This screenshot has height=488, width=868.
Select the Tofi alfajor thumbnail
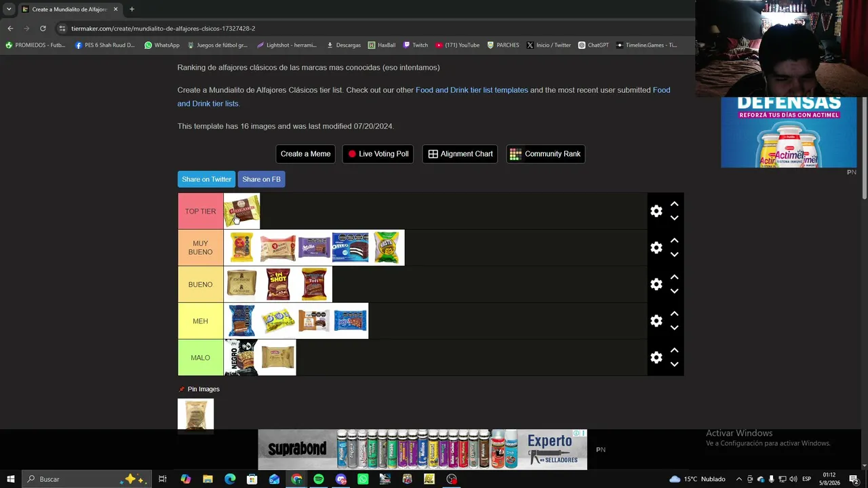click(314, 285)
